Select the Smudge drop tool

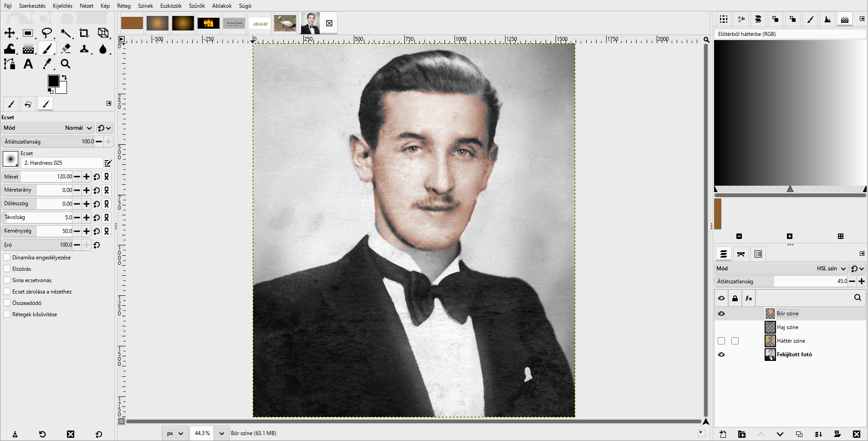(103, 48)
